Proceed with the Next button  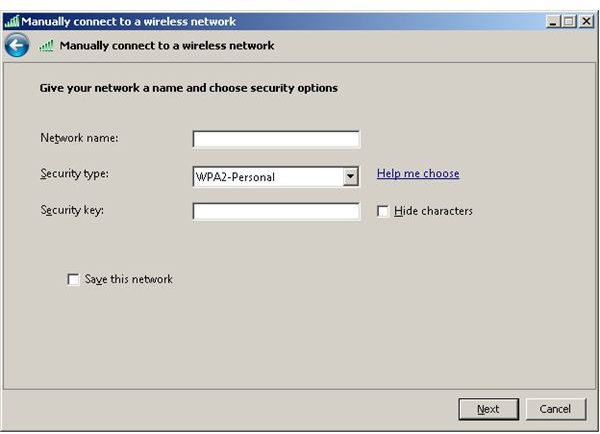[489, 409]
